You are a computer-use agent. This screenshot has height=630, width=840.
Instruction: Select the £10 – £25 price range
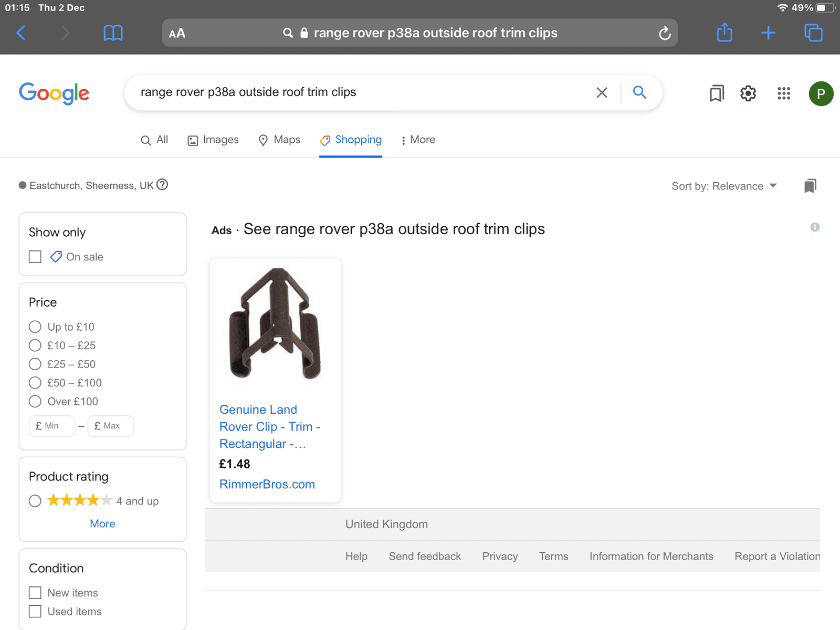point(35,345)
